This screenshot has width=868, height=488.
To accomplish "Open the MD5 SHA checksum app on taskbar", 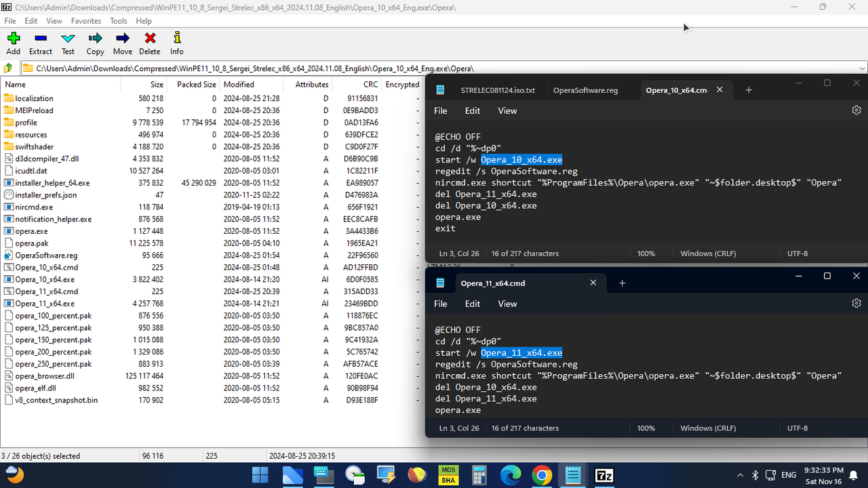I will [x=448, y=475].
